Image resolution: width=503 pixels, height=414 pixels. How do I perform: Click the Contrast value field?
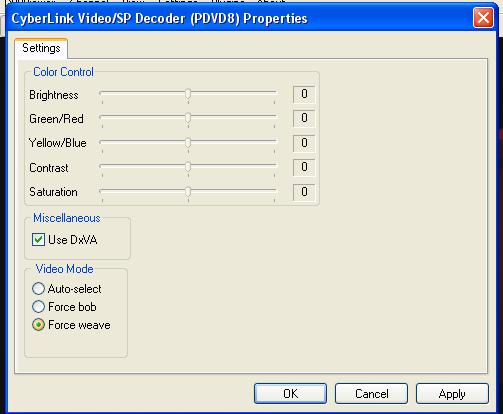(x=304, y=167)
